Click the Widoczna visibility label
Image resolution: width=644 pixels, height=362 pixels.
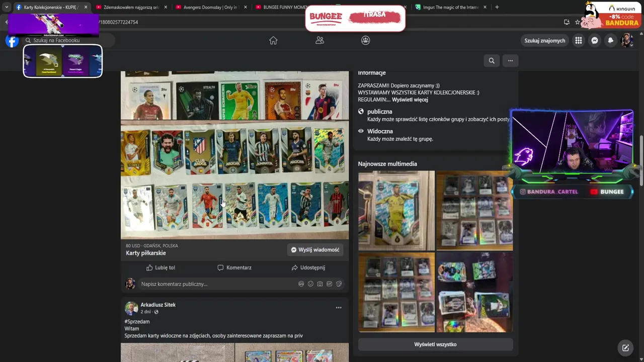point(380,131)
